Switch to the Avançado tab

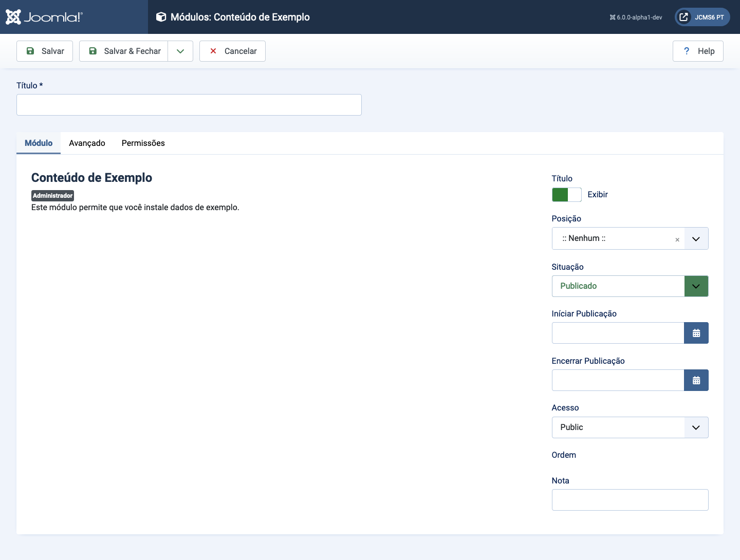coord(87,143)
